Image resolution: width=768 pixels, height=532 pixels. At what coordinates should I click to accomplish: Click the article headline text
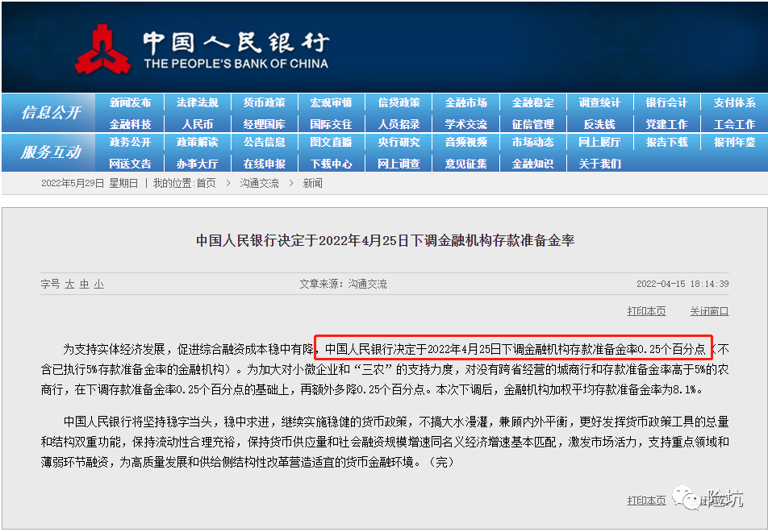click(385, 241)
